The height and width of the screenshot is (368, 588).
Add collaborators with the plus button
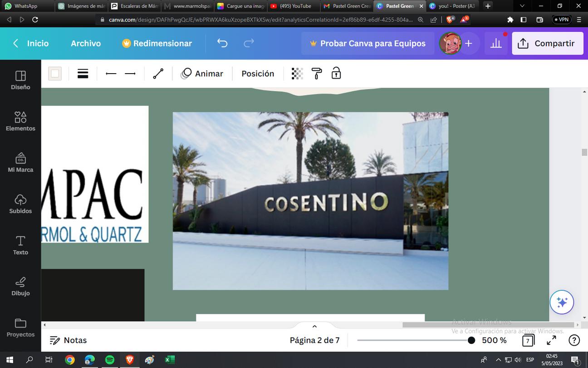(469, 43)
